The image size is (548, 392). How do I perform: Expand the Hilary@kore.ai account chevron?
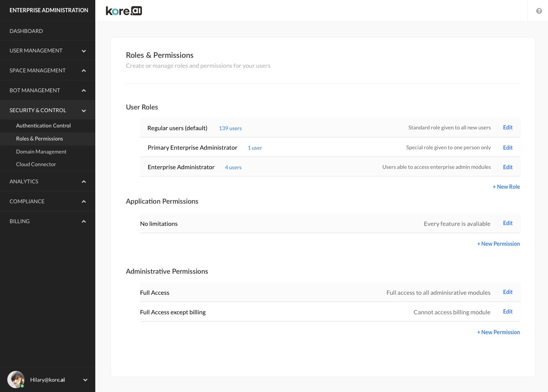coord(85,380)
